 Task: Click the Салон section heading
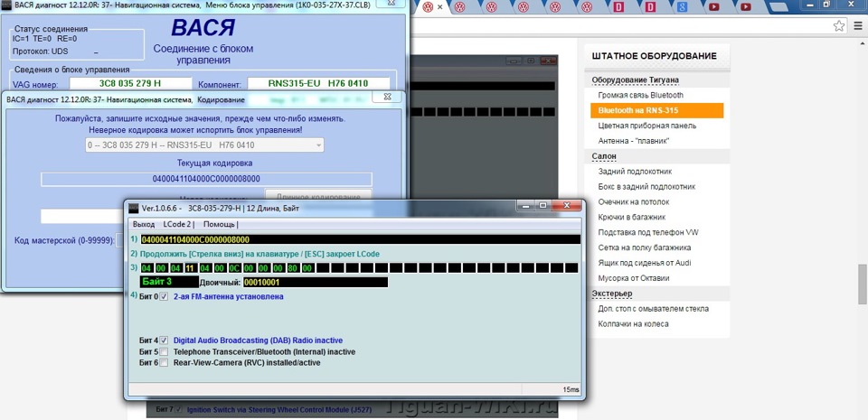tap(604, 156)
